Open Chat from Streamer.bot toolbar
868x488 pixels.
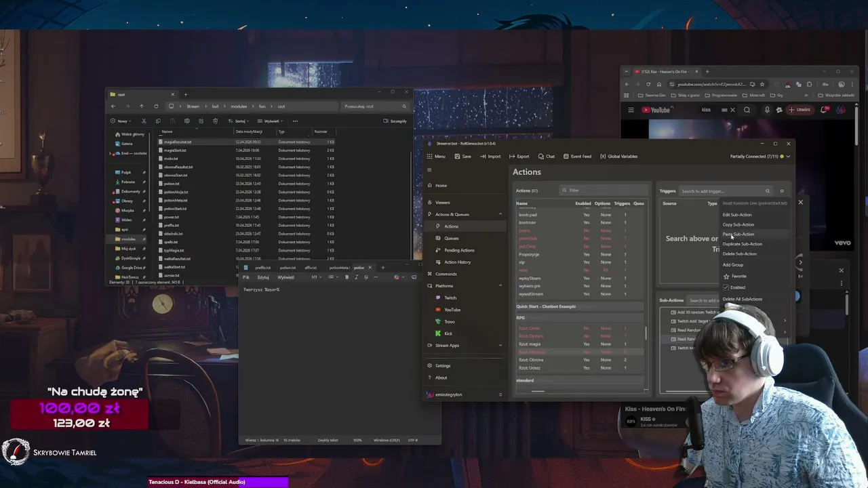coord(547,157)
